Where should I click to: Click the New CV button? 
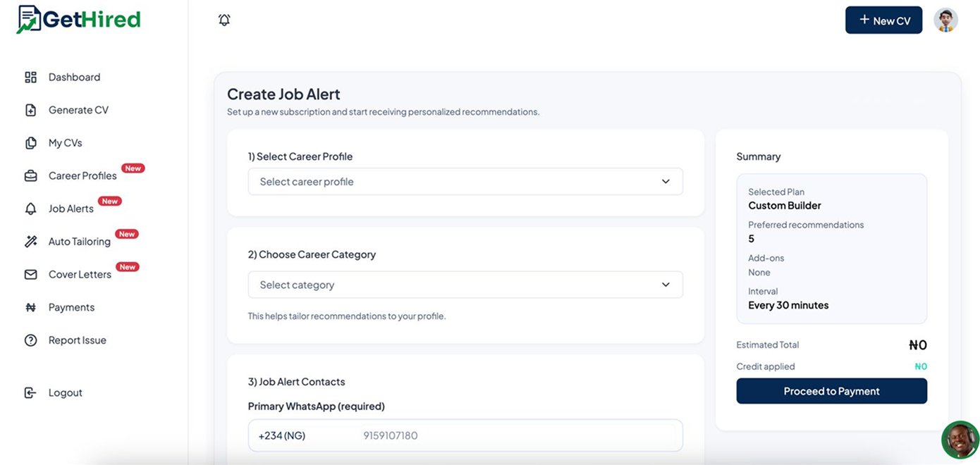pyautogui.click(x=883, y=20)
